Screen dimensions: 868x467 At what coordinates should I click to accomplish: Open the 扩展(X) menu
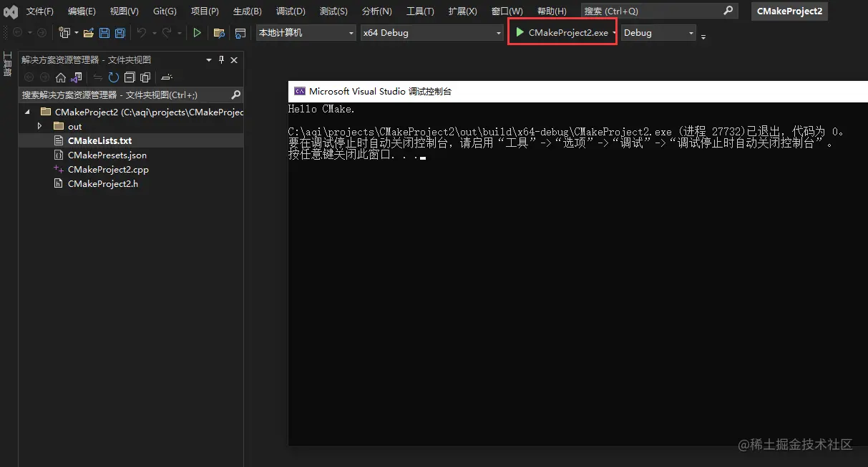pyautogui.click(x=462, y=11)
